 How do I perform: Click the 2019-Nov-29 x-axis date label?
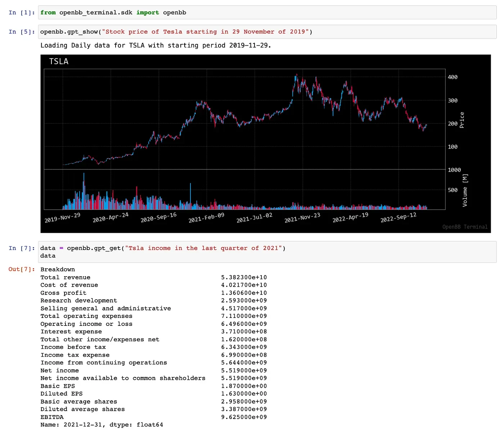[x=62, y=218]
